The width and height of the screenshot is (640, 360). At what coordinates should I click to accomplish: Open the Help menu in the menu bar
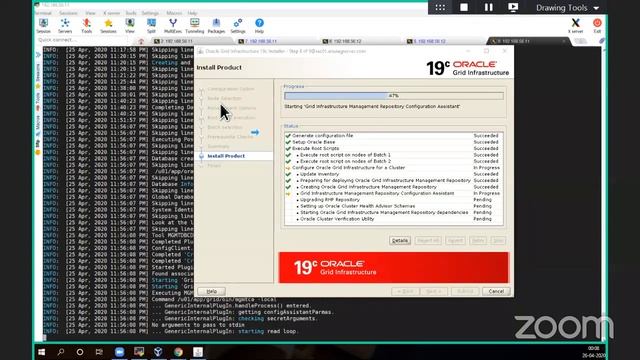tap(192, 13)
